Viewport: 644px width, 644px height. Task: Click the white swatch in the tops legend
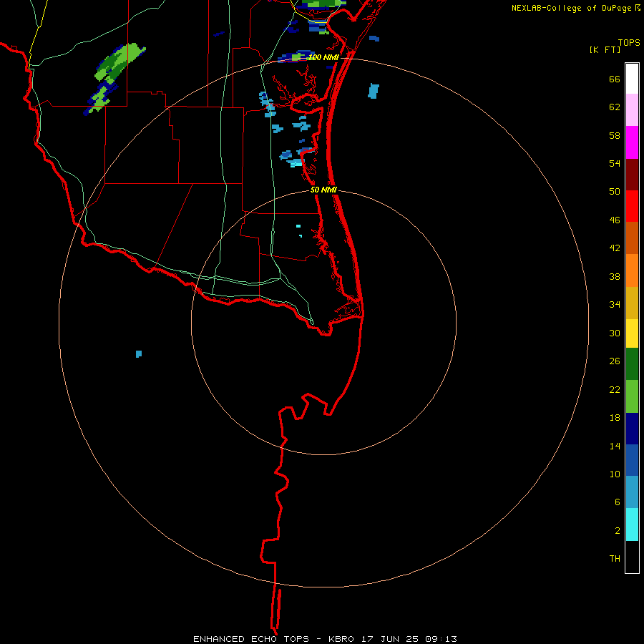tap(632, 79)
